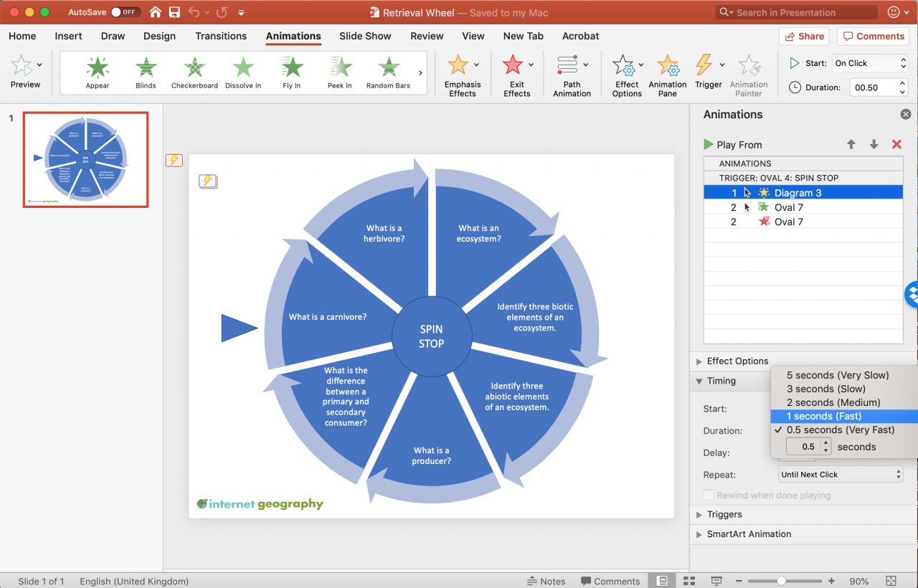Click the Animation Painter tool
This screenshot has height=588, width=918.
point(749,72)
